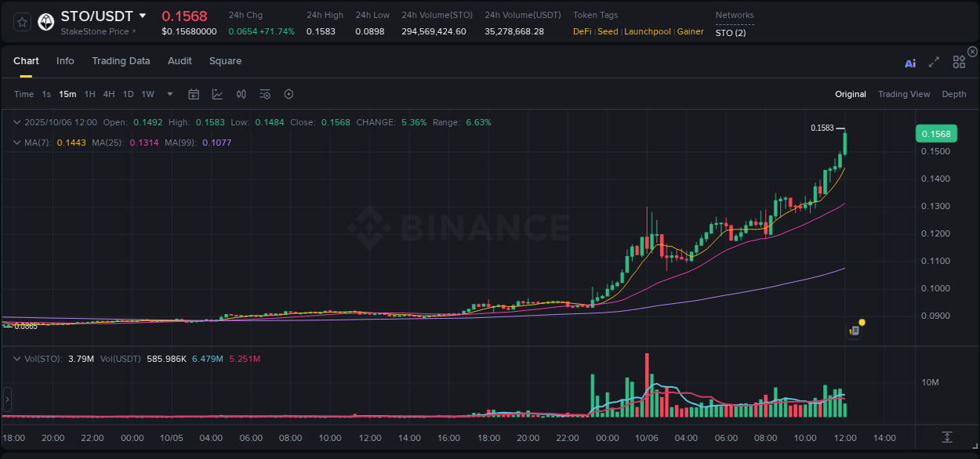The width and height of the screenshot is (980, 459).
Task: Open chart fullscreen with expand arrows
Action: 934,63
